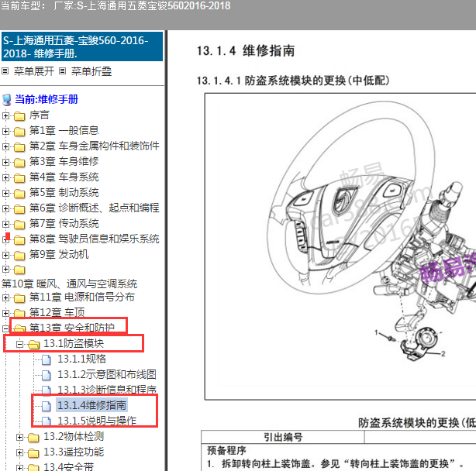Expand 13.3遥控功能 subfolder
This screenshot has height=471, width=476.
tap(19, 452)
